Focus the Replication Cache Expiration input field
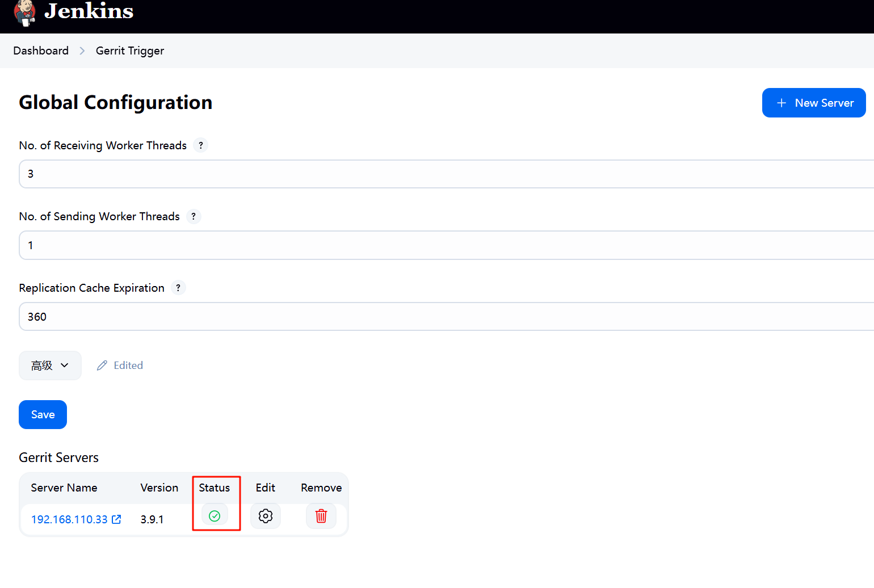Image resolution: width=874 pixels, height=588 pixels. (447, 317)
